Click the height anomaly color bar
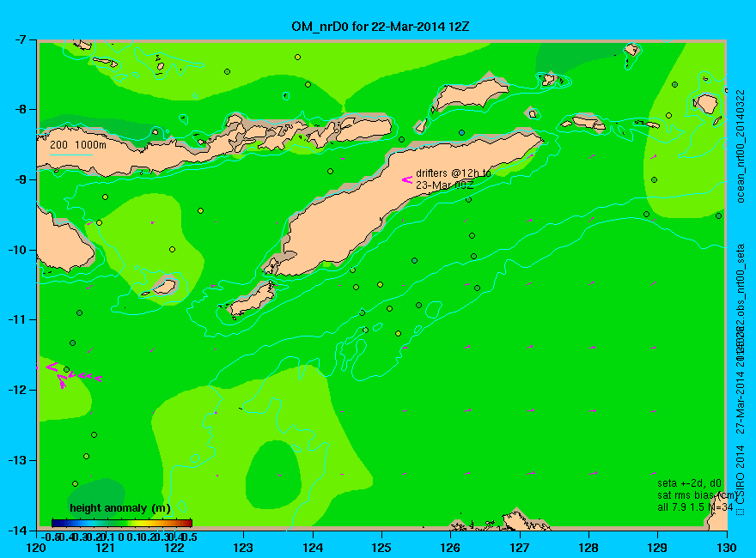The width and height of the screenshot is (756, 558). click(122, 523)
